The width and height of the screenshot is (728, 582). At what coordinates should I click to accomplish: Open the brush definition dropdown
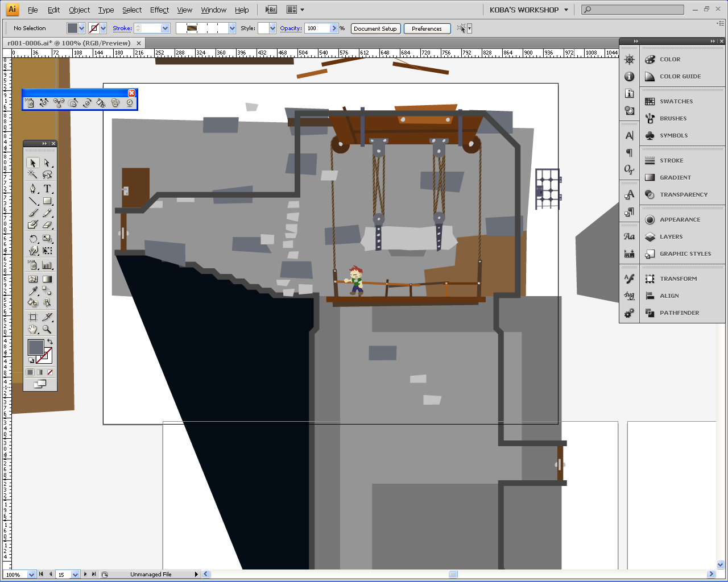(232, 28)
